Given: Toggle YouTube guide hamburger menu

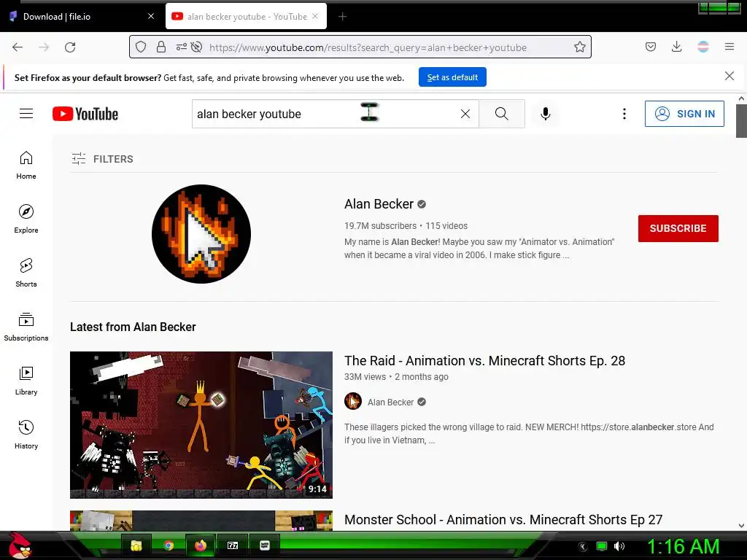Looking at the screenshot, I should click(26, 113).
